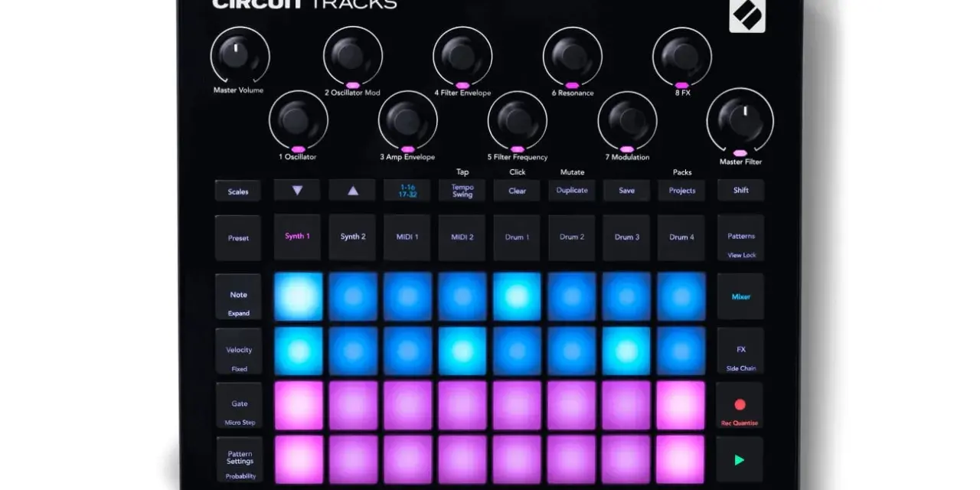Tap the Duplicate button
Image resolution: width=980 pixels, height=490 pixels.
click(572, 191)
